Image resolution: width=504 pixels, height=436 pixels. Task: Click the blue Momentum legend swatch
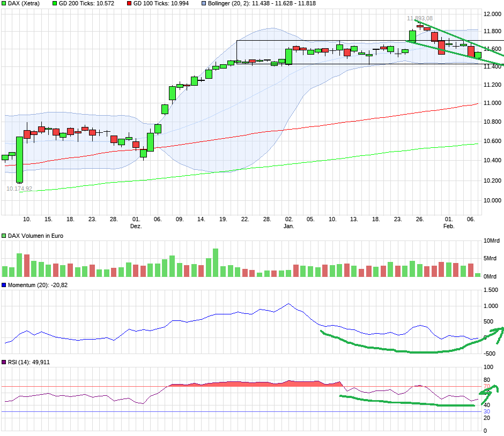point(4,285)
